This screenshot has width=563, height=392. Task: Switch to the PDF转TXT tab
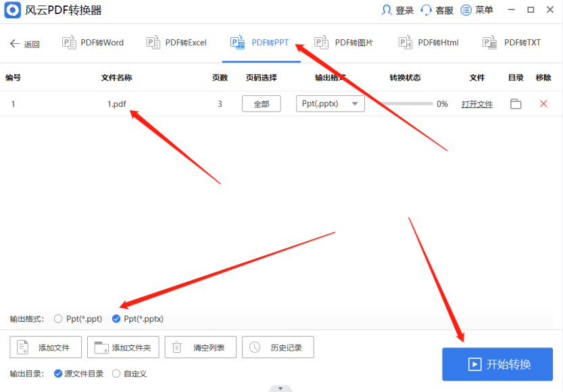512,43
